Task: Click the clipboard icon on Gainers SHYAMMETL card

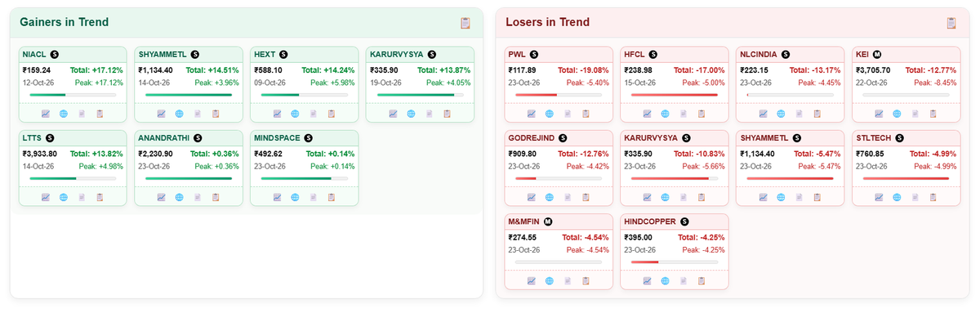Action: click(x=216, y=114)
